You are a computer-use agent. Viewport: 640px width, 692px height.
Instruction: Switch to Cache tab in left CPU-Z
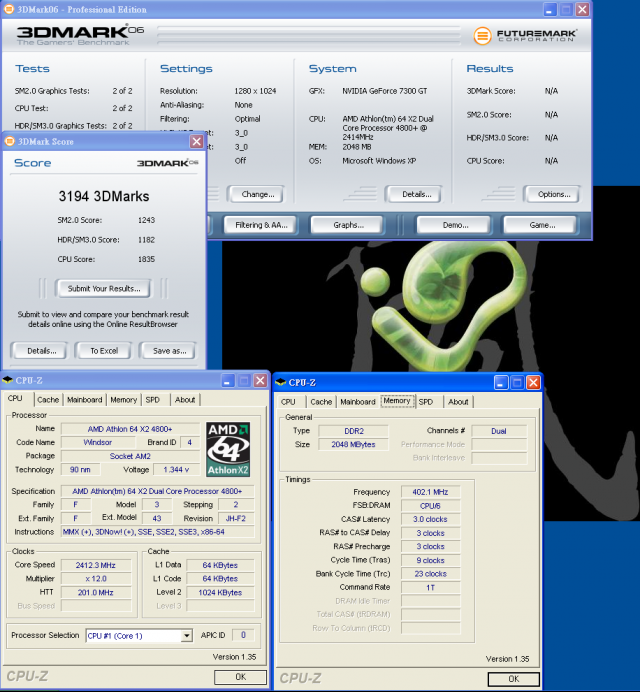click(48, 399)
